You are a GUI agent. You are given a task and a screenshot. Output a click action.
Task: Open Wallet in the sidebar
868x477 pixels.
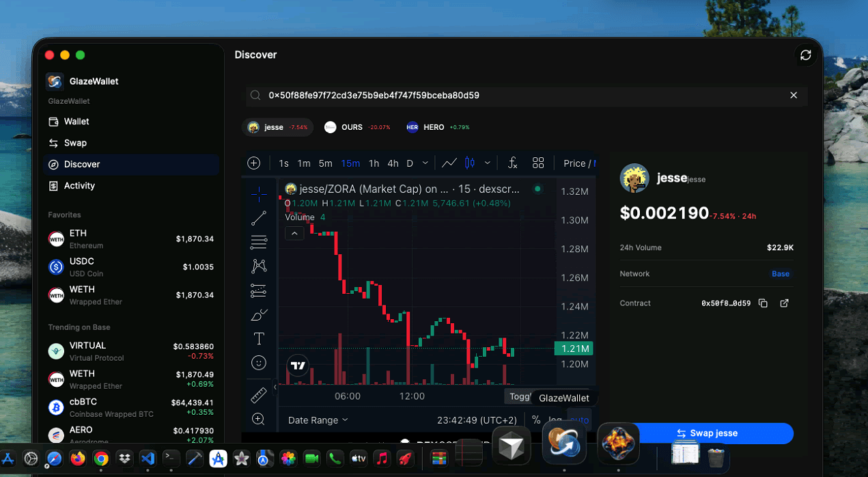coord(131,122)
